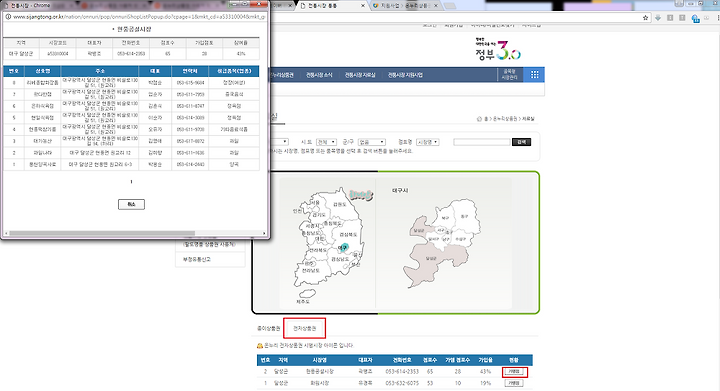Open 전통시장 지원사업 menu

(405, 75)
